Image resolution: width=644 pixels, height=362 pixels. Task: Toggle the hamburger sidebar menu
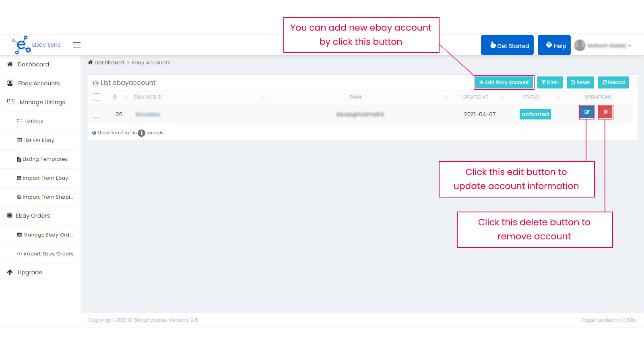pos(76,45)
